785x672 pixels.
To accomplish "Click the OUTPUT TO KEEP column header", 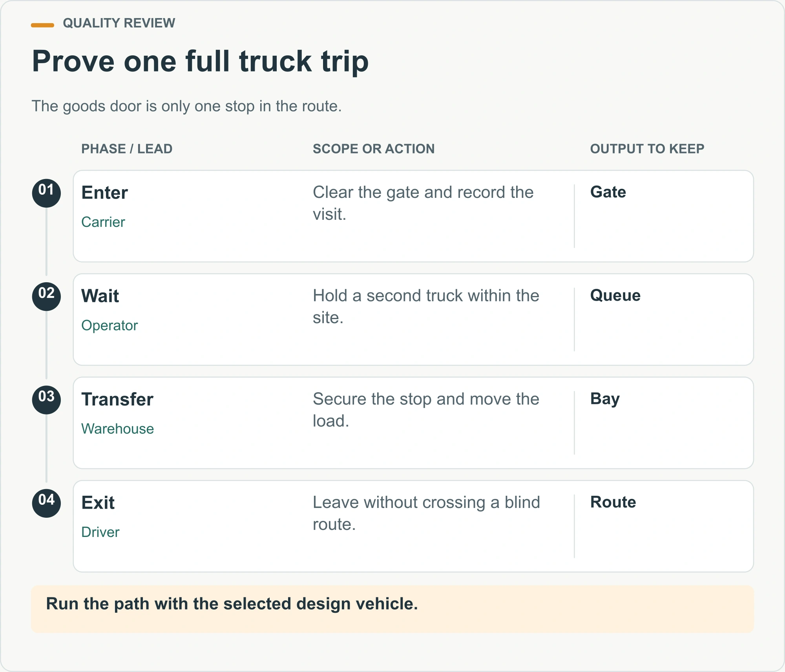I will pyautogui.click(x=647, y=149).
